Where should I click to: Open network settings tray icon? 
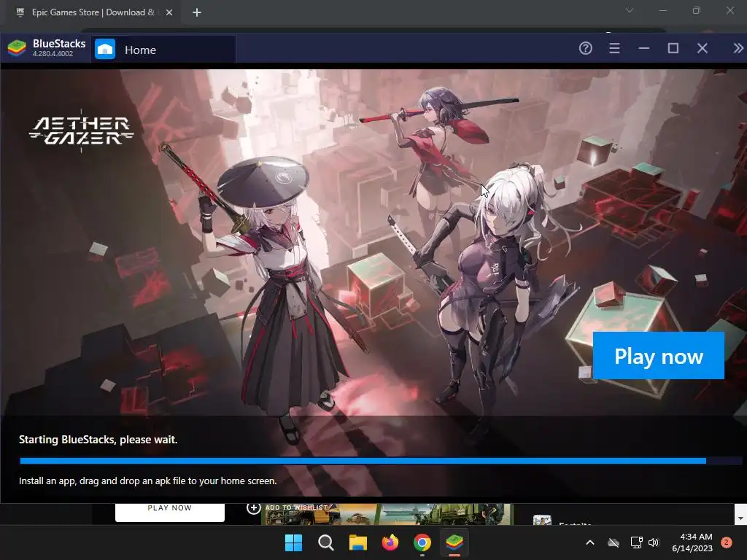636,542
